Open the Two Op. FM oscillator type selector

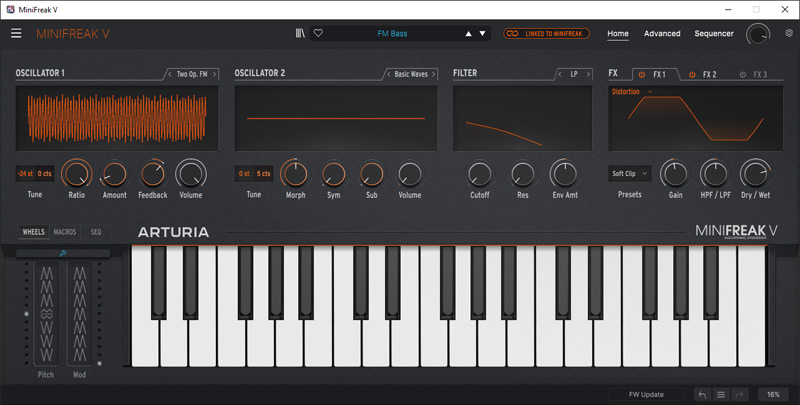tap(191, 74)
